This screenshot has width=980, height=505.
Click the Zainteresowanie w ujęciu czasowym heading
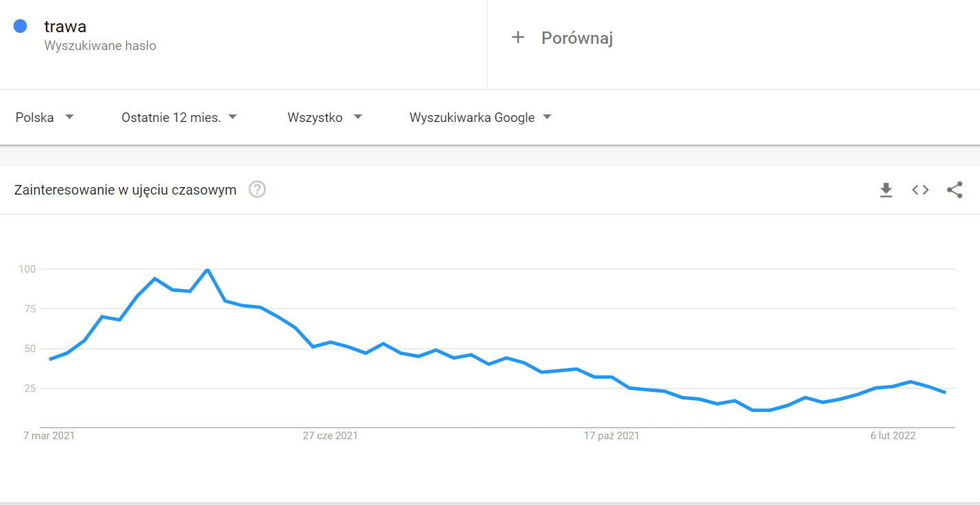point(125,190)
